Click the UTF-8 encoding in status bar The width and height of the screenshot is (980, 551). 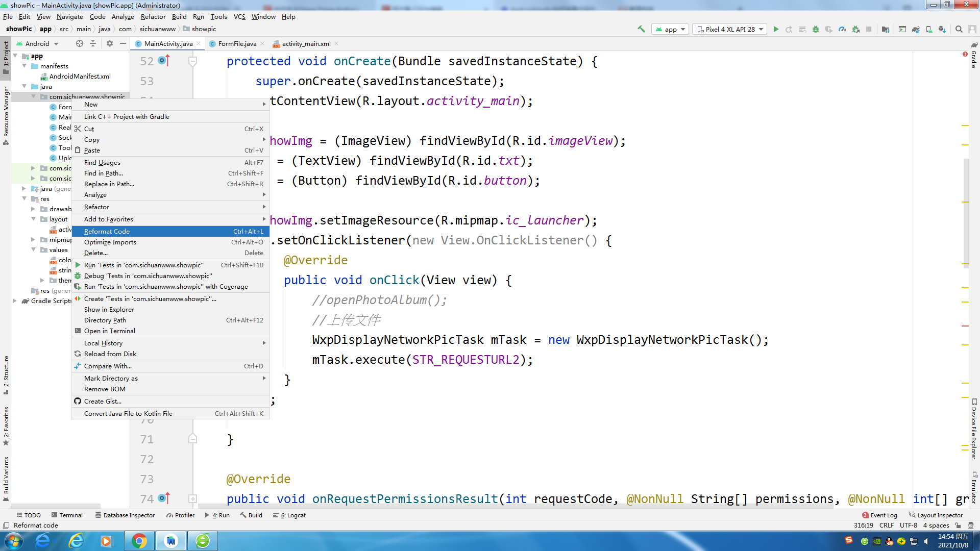point(908,525)
